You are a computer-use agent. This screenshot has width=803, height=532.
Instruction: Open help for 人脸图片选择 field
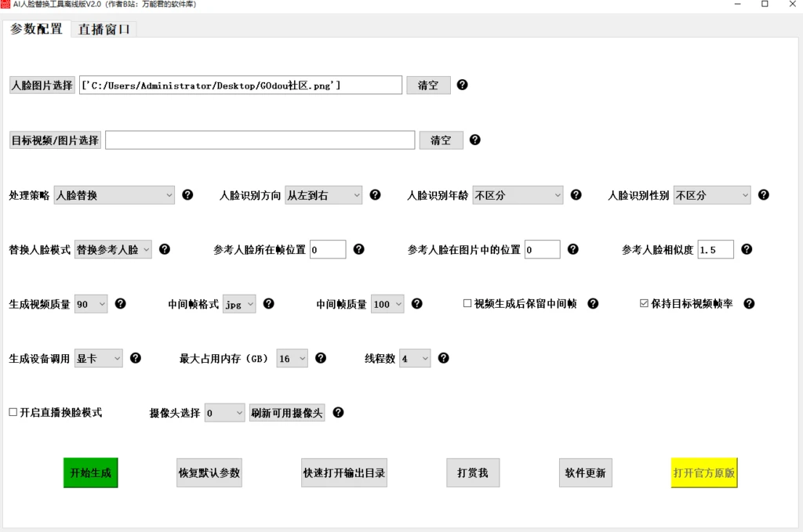(x=463, y=85)
